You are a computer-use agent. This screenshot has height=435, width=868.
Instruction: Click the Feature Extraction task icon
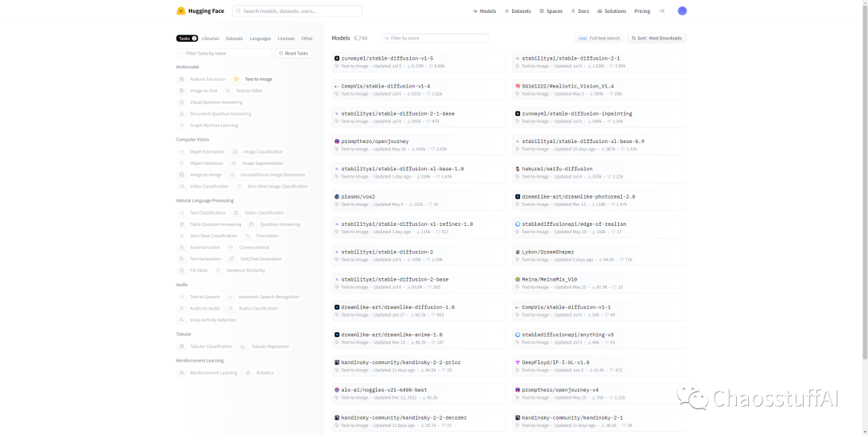[182, 80]
